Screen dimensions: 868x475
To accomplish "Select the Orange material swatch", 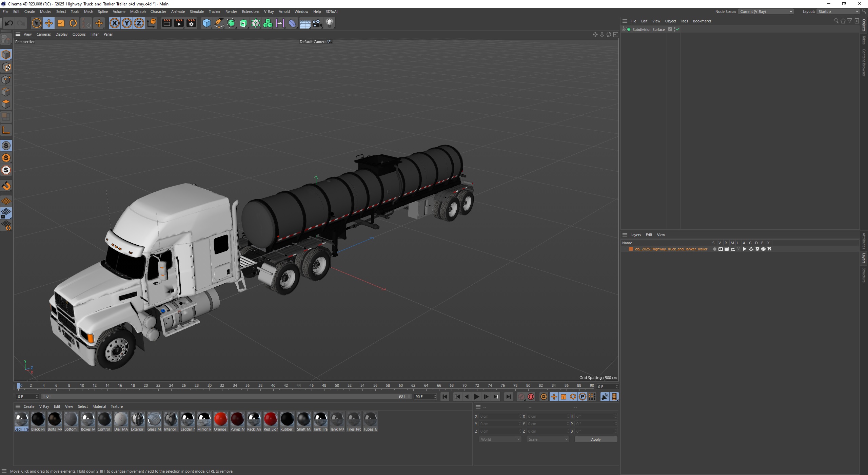I will click(220, 419).
